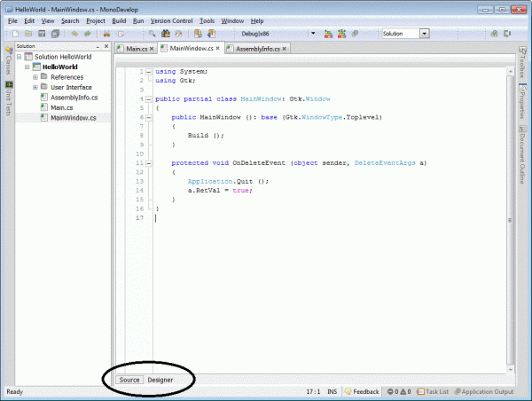This screenshot has height=401, width=532.
Task: Click the magnifier Find toolbar icon
Action: click(x=152, y=34)
